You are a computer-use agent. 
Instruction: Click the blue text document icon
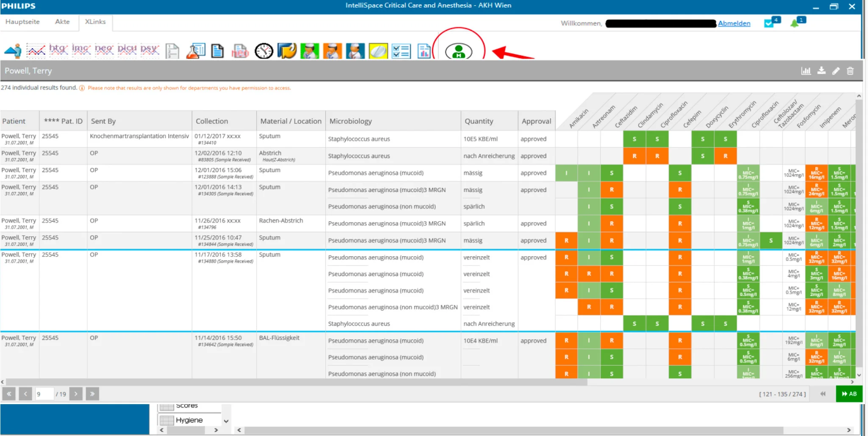217,51
